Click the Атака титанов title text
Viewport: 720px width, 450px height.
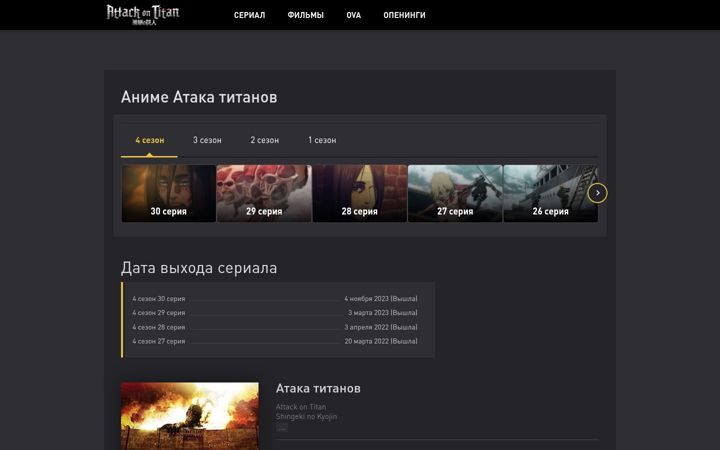[x=318, y=388]
